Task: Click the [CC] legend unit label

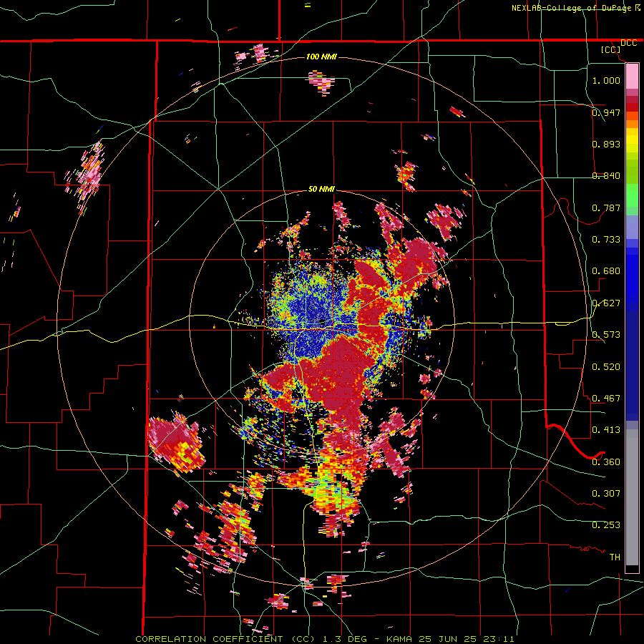Action: pos(610,49)
